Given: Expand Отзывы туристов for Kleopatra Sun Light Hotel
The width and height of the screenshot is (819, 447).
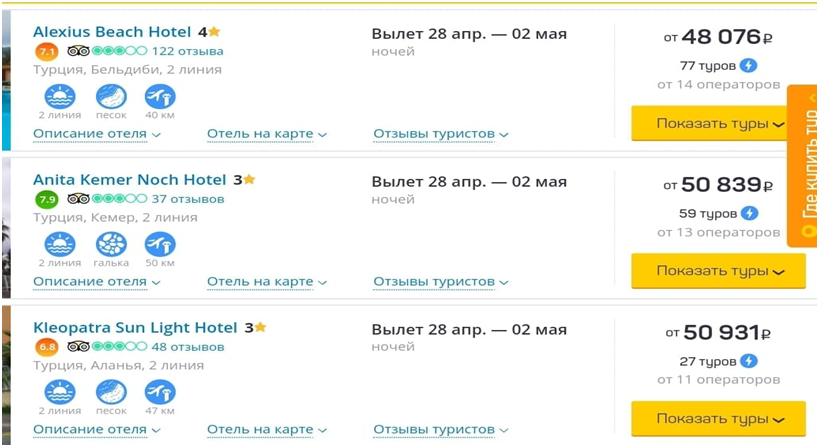Looking at the screenshot, I should [x=440, y=430].
